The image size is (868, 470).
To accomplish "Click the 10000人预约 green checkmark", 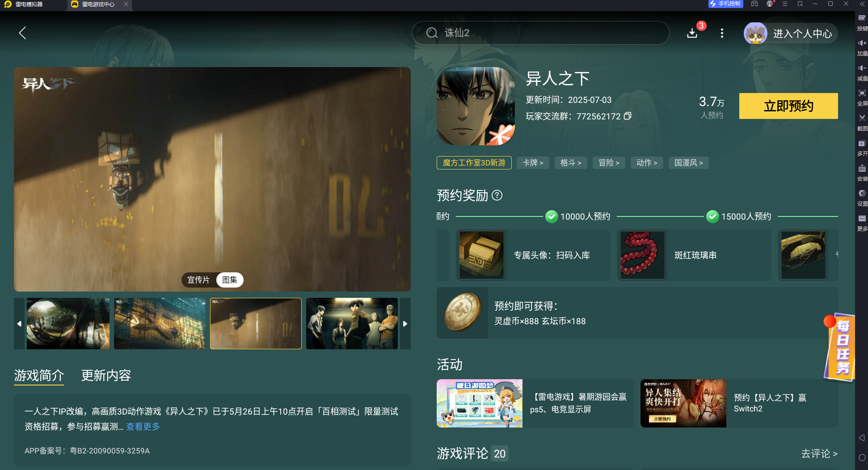I will [552, 216].
